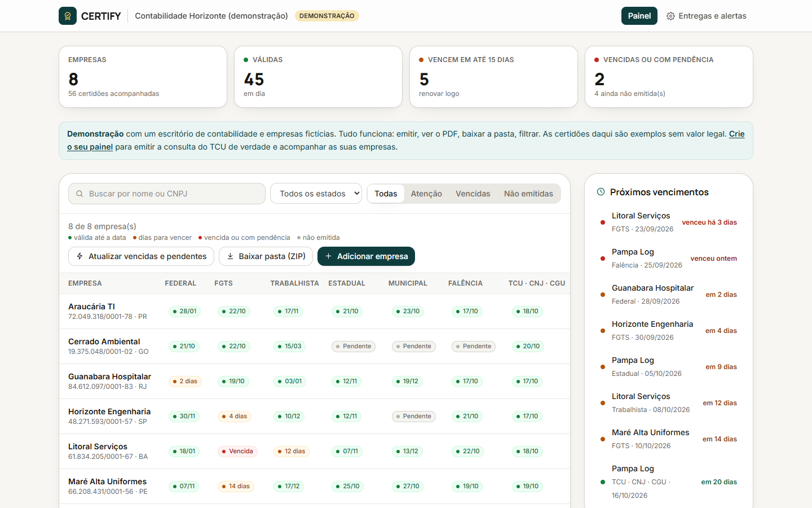The height and width of the screenshot is (508, 812).
Task: Select the Todas filter
Action: (386, 194)
